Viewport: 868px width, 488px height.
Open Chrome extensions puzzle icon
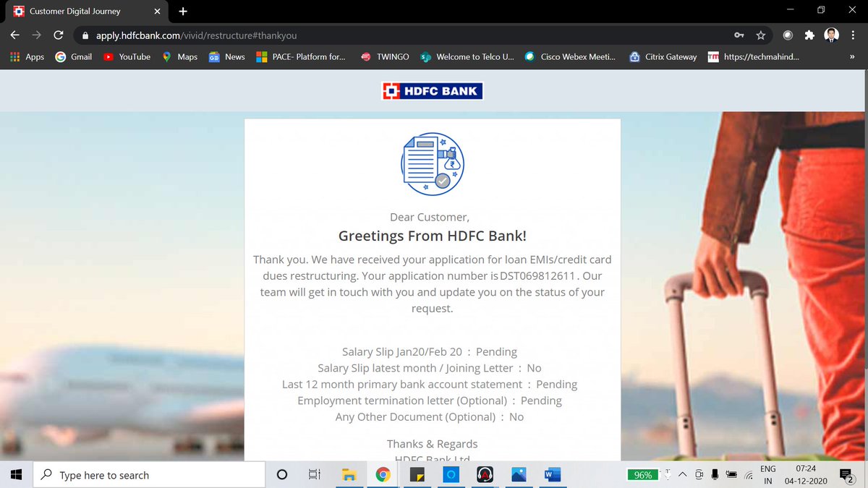[809, 35]
